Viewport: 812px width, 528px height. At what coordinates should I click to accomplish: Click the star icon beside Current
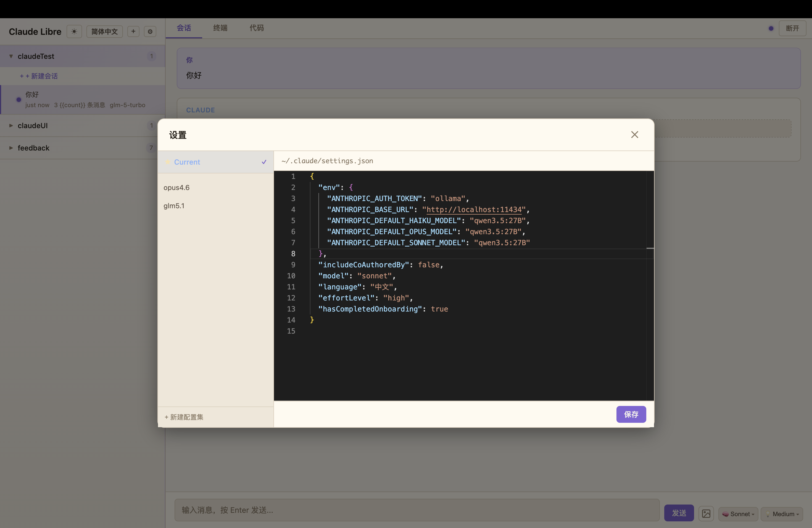[168, 162]
